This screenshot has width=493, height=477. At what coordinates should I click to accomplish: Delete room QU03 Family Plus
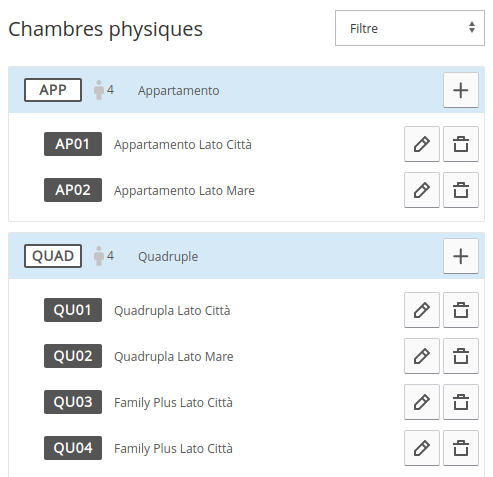461,402
